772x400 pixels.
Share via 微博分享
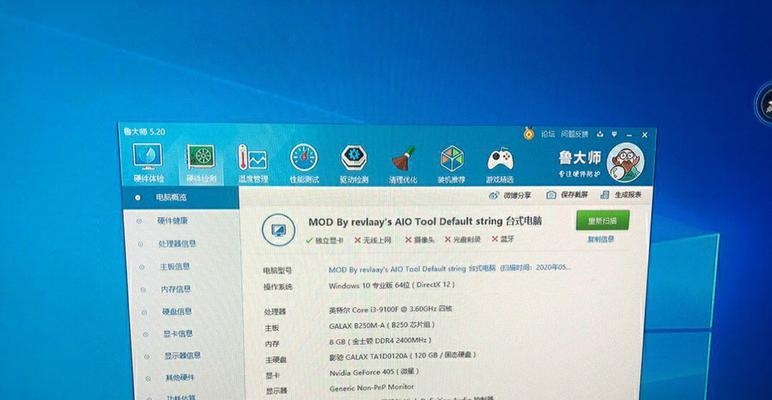pyautogui.click(x=510, y=196)
